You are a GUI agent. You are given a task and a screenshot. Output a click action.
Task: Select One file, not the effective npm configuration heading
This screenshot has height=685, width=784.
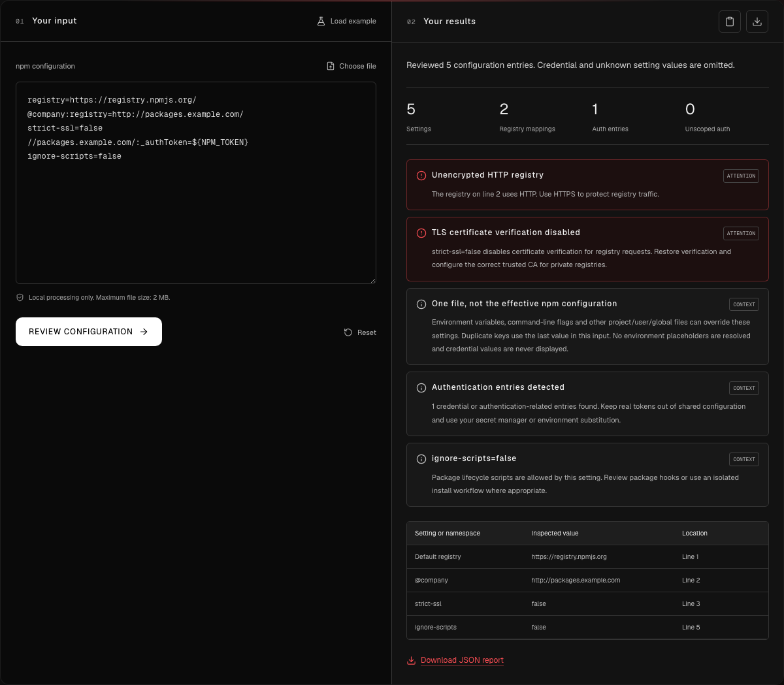click(524, 304)
